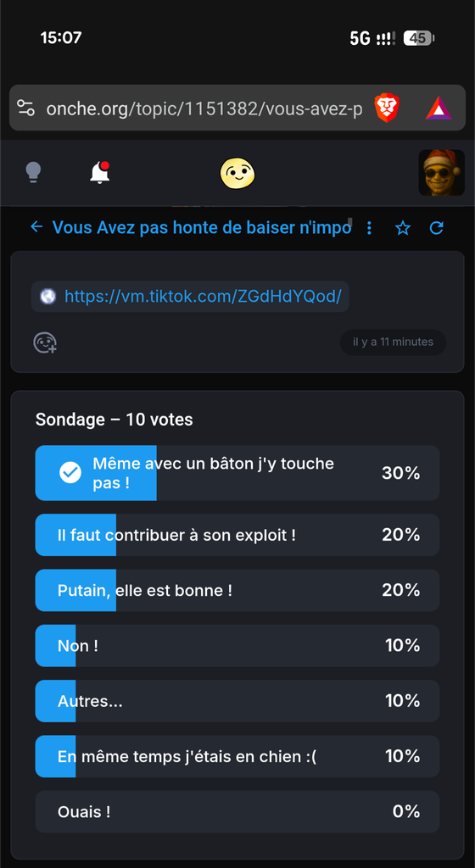Select the poll option "Même avec un bâton j'y touche pas !"
This screenshot has height=868, width=475.
tap(237, 473)
